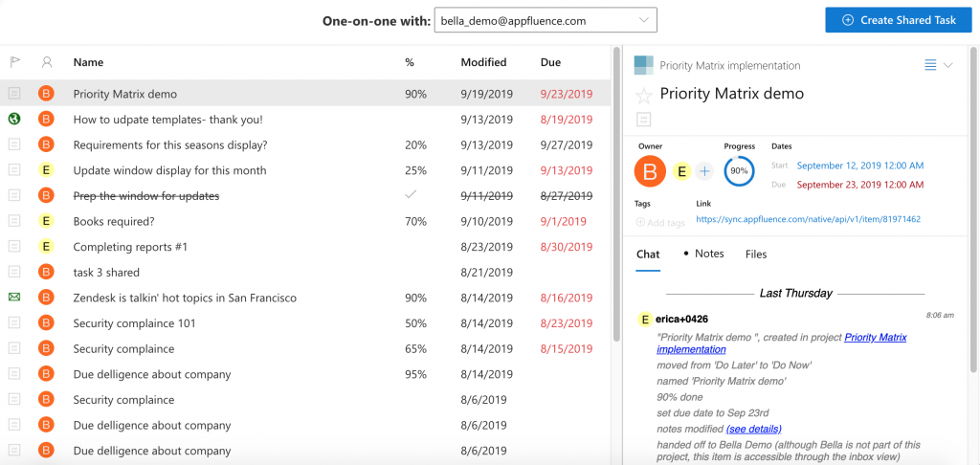
Task: Click B avatar on Security complaince 101 row
Action: [x=46, y=323]
